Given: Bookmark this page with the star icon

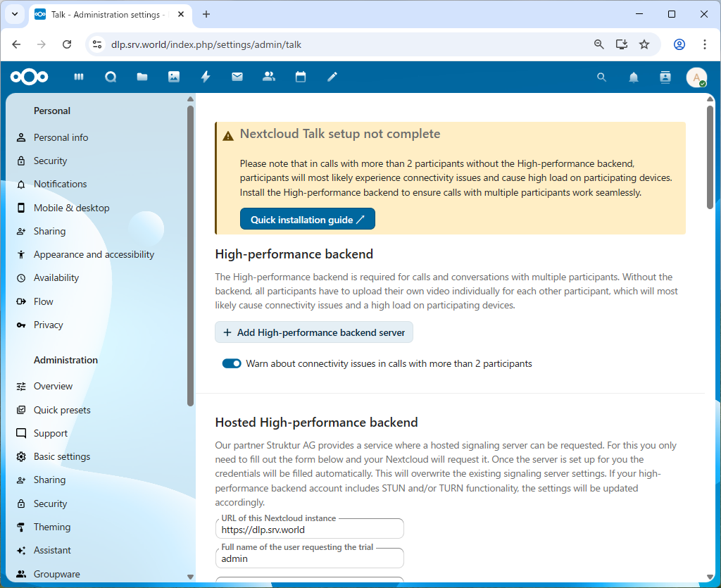Looking at the screenshot, I should pyautogui.click(x=644, y=44).
